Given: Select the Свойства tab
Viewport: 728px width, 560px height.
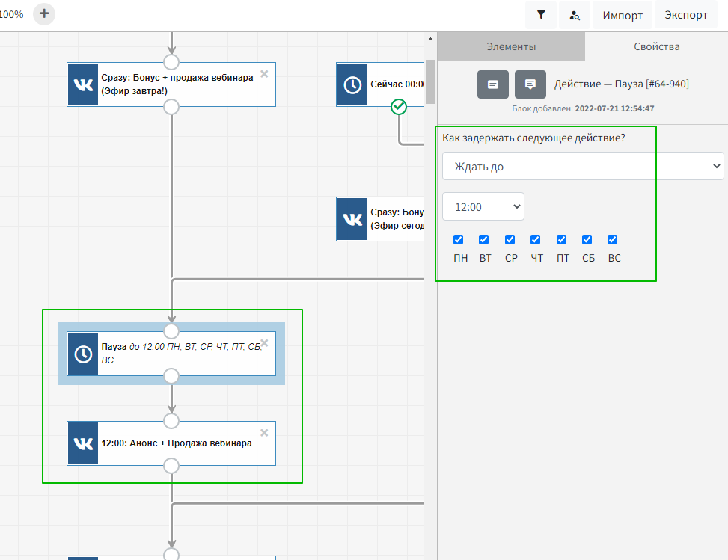Looking at the screenshot, I should click(656, 46).
